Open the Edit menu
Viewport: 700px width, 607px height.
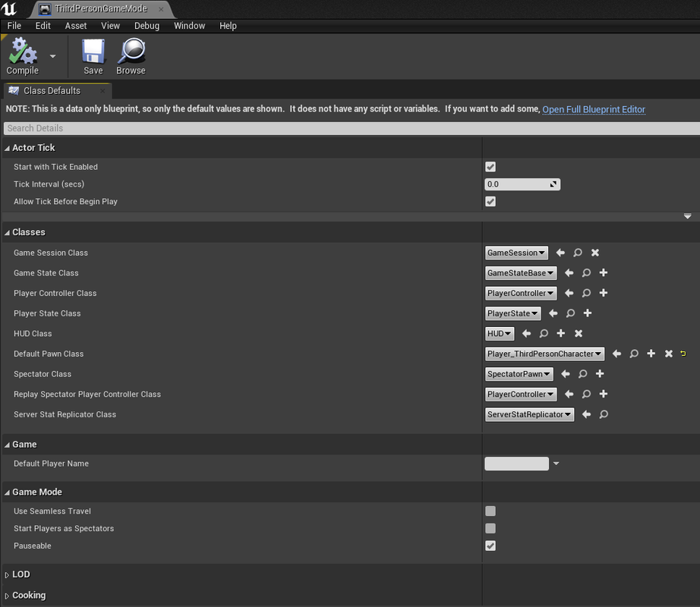click(43, 26)
